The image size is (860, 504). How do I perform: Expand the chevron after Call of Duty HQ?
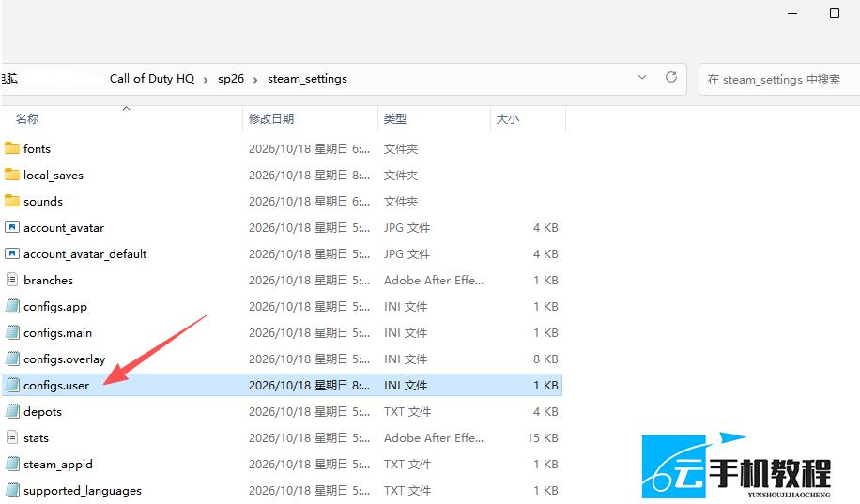pyautogui.click(x=206, y=80)
